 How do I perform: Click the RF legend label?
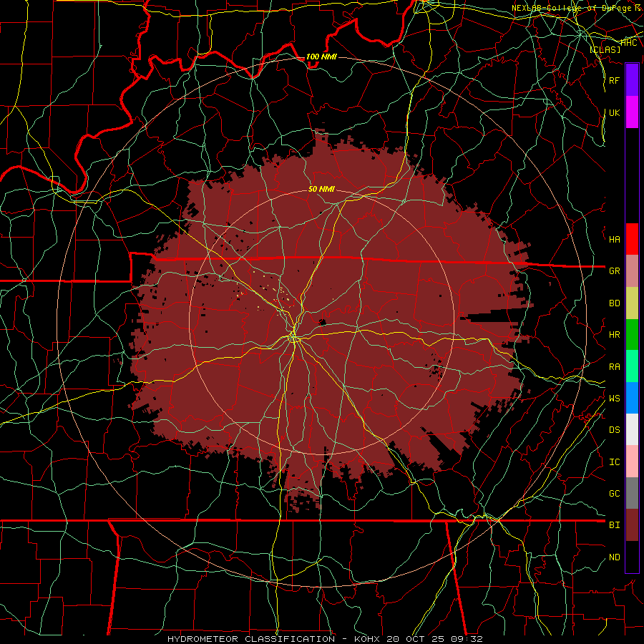pyautogui.click(x=614, y=80)
